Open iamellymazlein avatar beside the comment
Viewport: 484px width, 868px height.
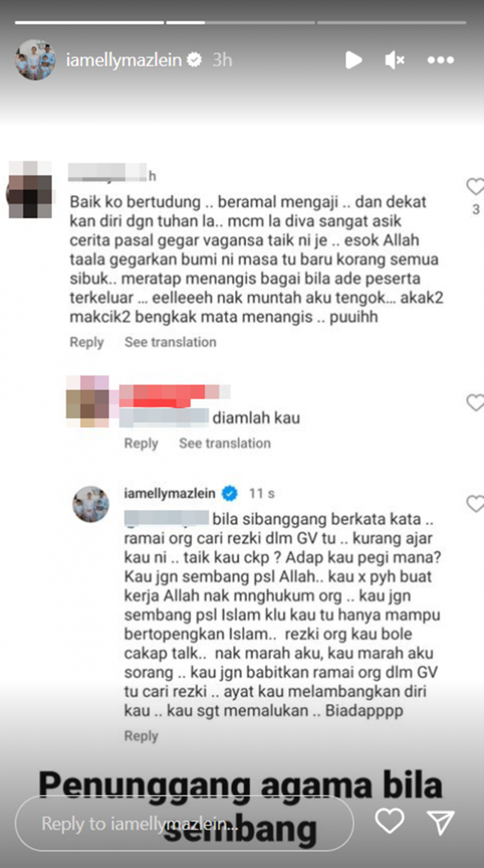pyautogui.click(x=91, y=505)
